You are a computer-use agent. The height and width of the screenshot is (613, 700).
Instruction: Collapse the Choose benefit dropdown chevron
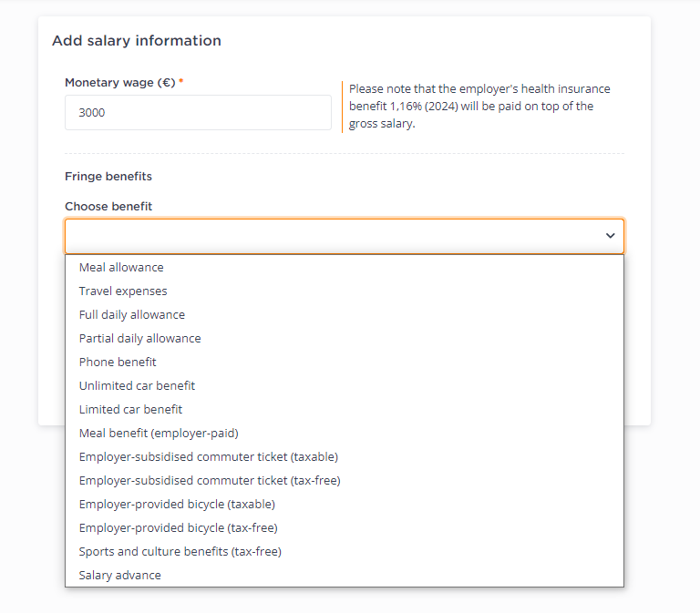[610, 236]
